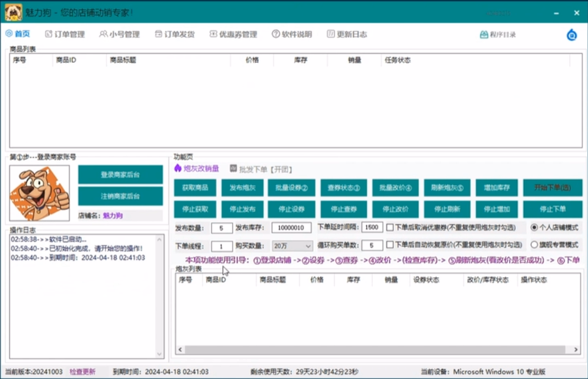Focus 发布数量 input field
Screen dimensions: 588x379
[x=222, y=228]
